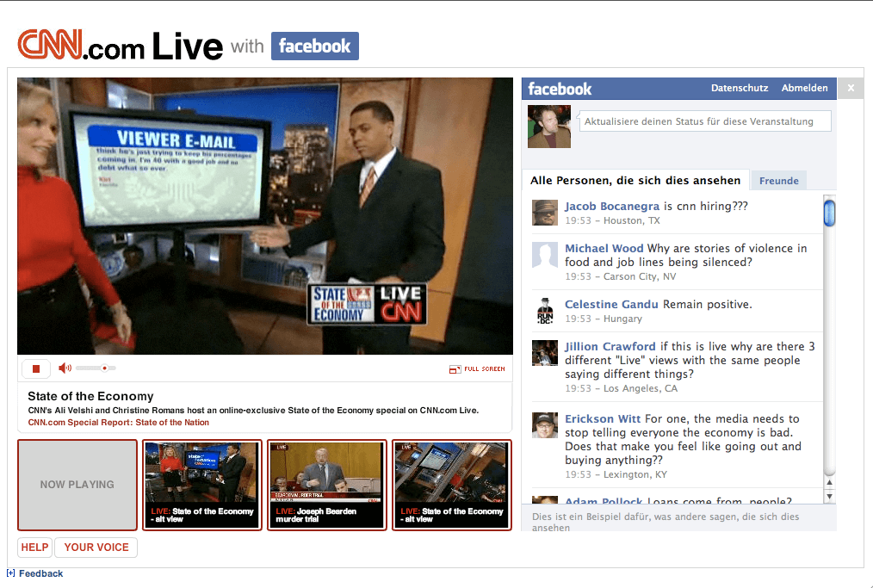Click Erickson Witt's avatar picture
This screenshot has height=588, width=873.
click(544, 425)
